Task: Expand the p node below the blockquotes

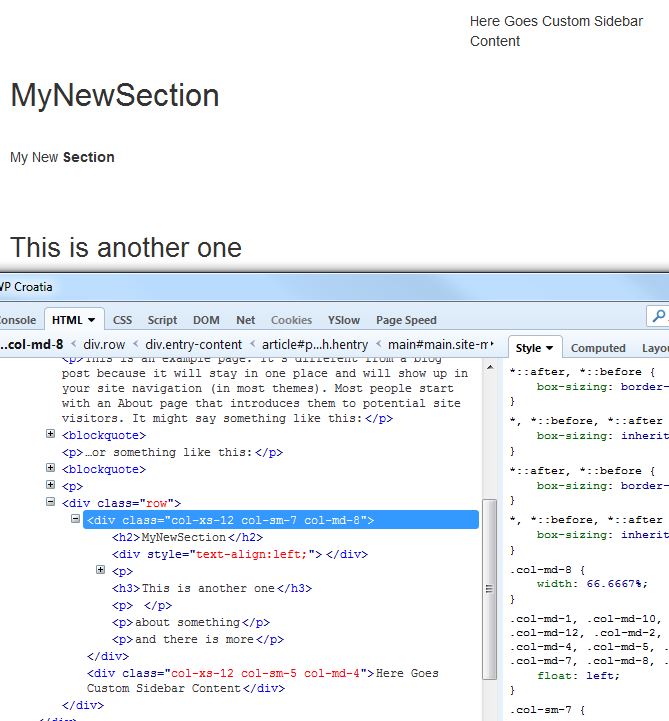Action: 51,485
